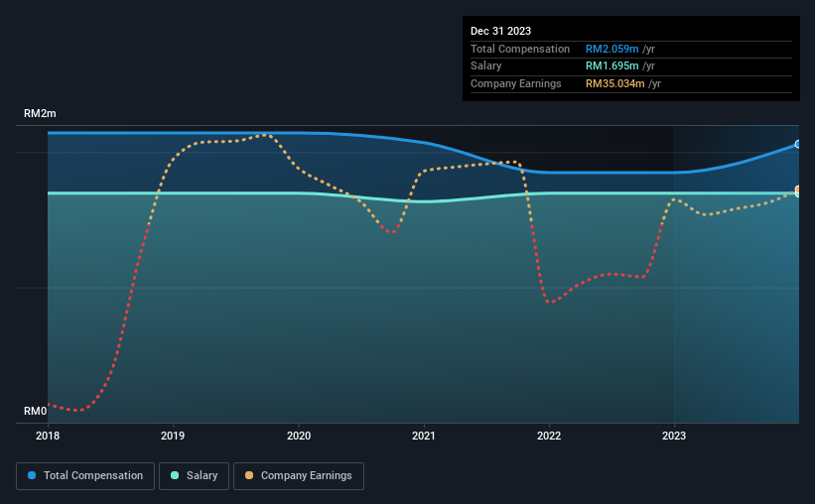The image size is (815, 504).
Task: Click the RM2.059m total compensation value
Action: coord(611,49)
